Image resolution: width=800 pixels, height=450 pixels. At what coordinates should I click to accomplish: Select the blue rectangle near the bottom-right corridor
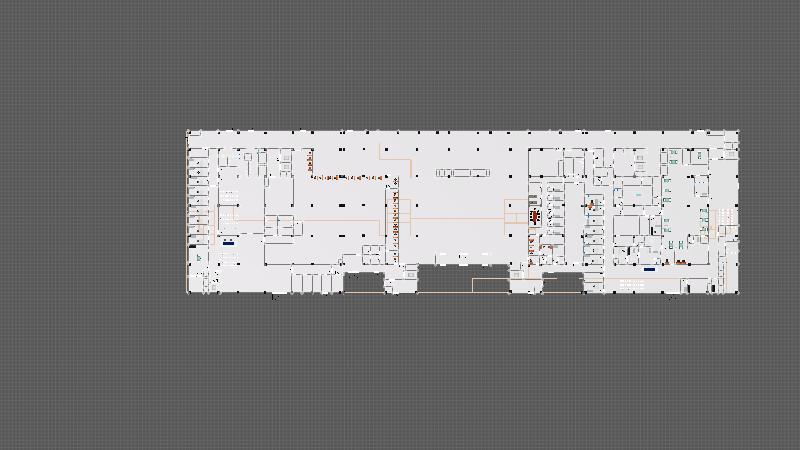click(x=649, y=269)
